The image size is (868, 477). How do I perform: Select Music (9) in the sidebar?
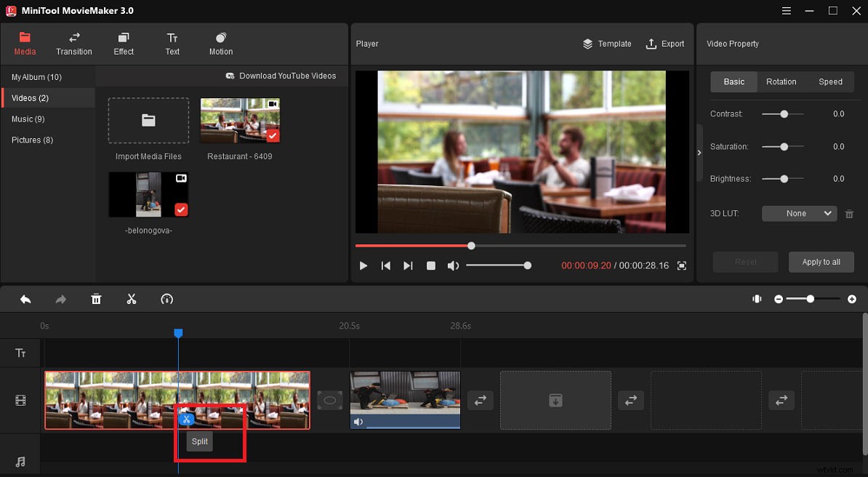tap(29, 119)
